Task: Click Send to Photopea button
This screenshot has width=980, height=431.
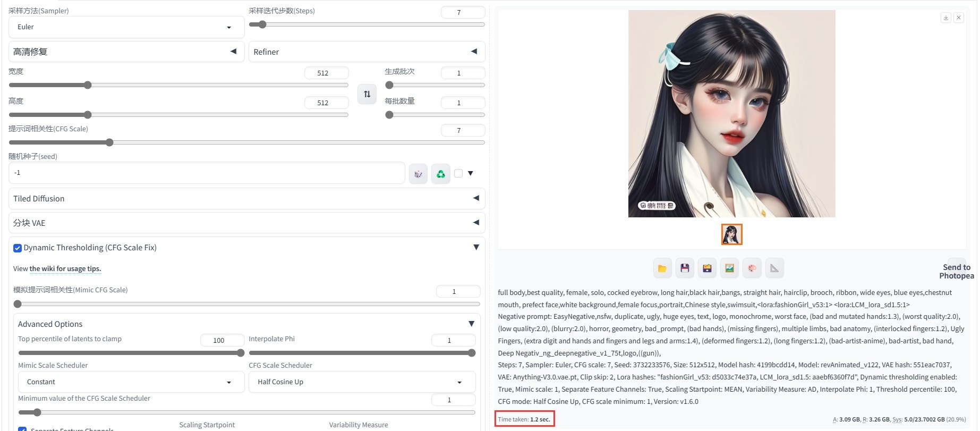Action: [957, 272]
